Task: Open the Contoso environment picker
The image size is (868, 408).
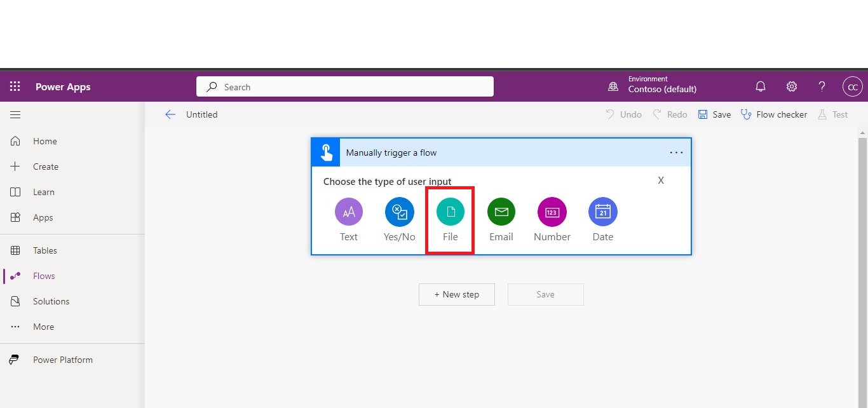Action: pos(661,85)
